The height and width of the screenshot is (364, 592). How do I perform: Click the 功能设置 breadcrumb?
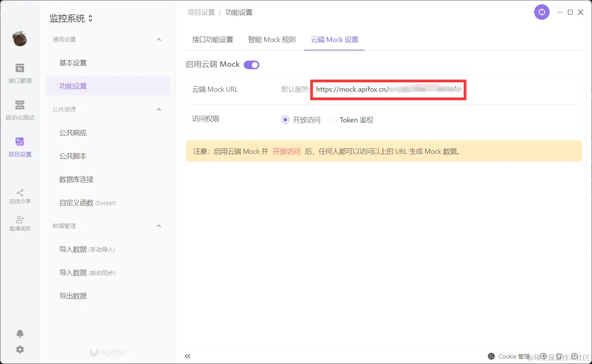click(239, 12)
